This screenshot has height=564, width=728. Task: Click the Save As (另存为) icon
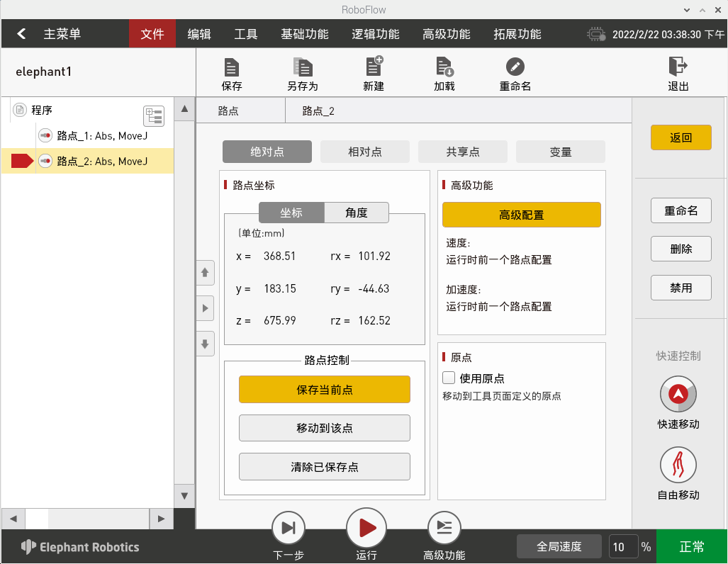pyautogui.click(x=303, y=68)
